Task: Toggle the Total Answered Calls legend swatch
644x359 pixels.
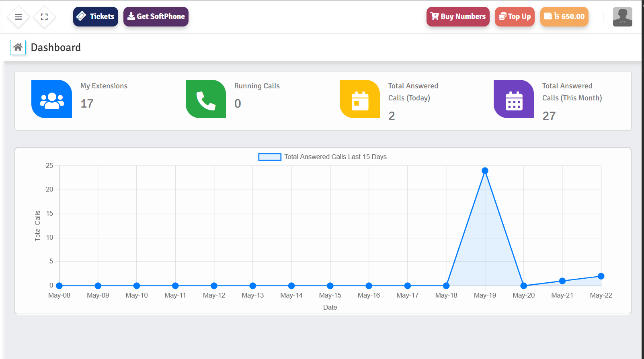Action: pyautogui.click(x=270, y=157)
